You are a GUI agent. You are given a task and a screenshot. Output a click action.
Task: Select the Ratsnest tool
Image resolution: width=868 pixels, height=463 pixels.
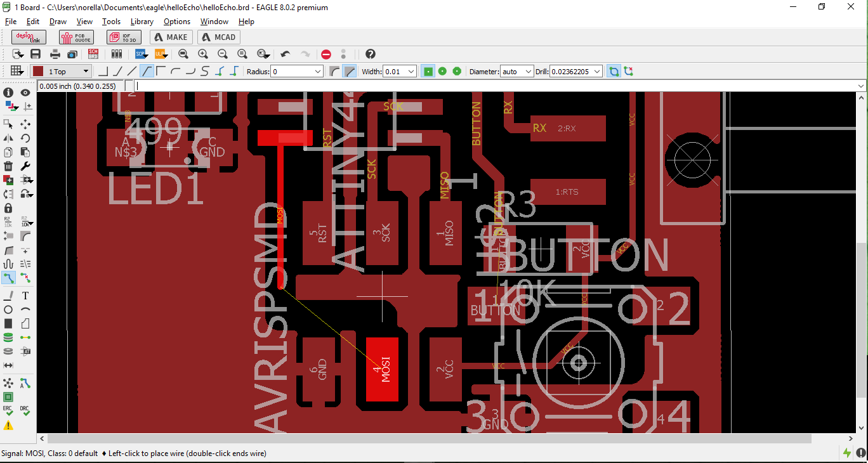8,383
